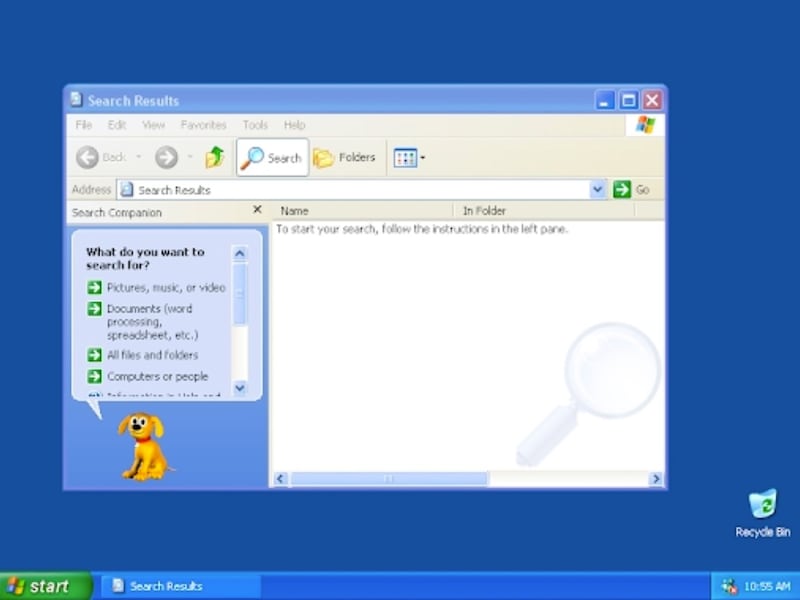Close the Search Companion pane
Viewport: 800px width, 600px height.
pyautogui.click(x=257, y=210)
